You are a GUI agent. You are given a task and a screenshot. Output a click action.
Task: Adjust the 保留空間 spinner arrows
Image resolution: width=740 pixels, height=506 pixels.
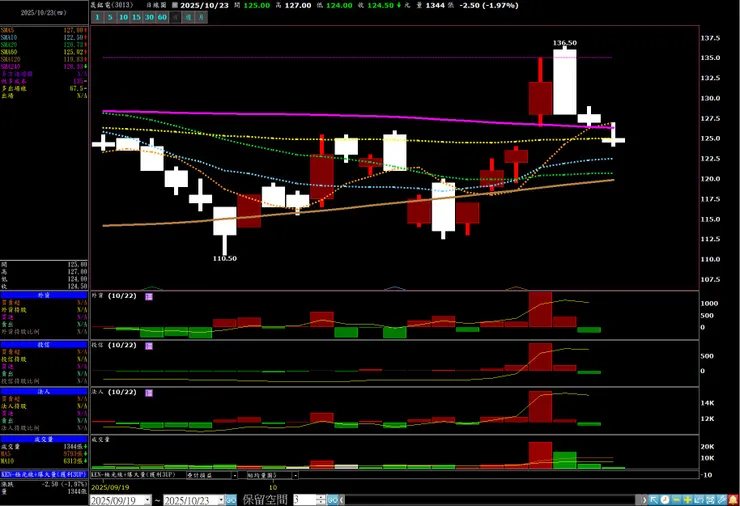click(321, 500)
